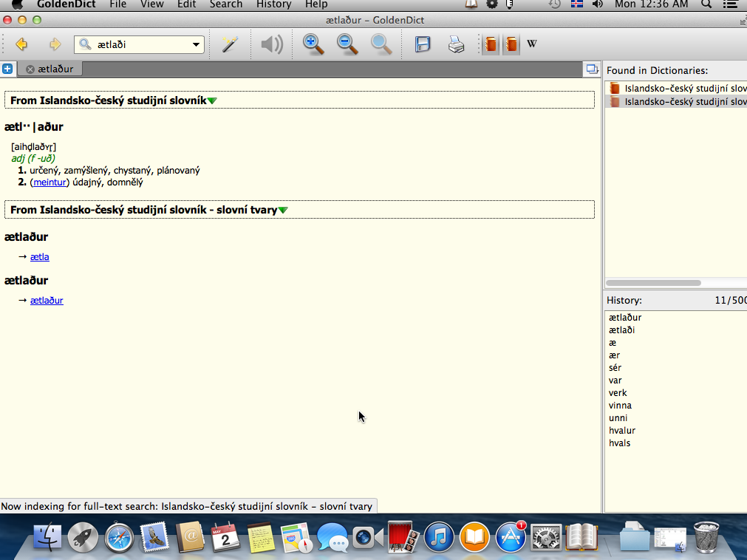The image size is (747, 560).
Task: Open a new tab with plus icon
Action: (7, 69)
